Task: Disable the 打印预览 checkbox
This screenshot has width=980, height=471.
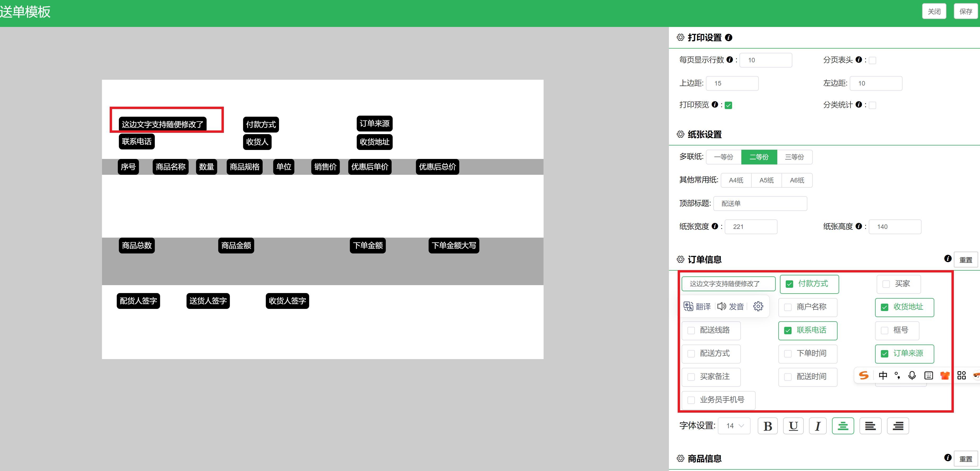Action: (x=729, y=105)
